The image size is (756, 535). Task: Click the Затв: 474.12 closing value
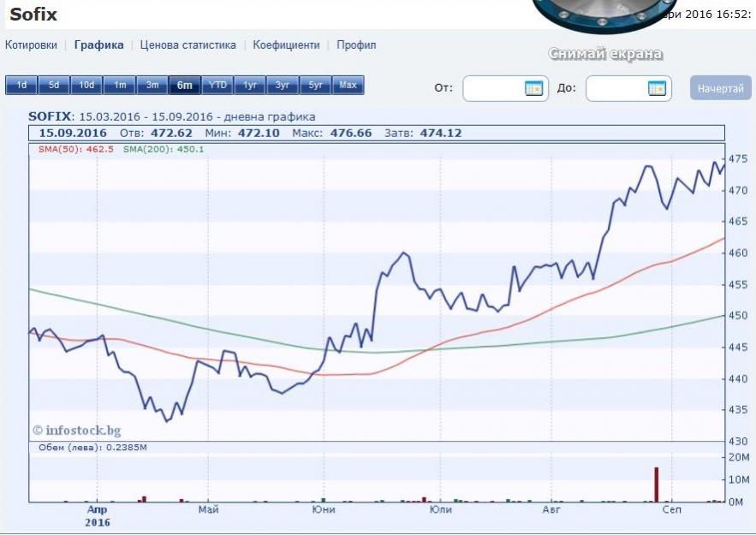pos(423,133)
